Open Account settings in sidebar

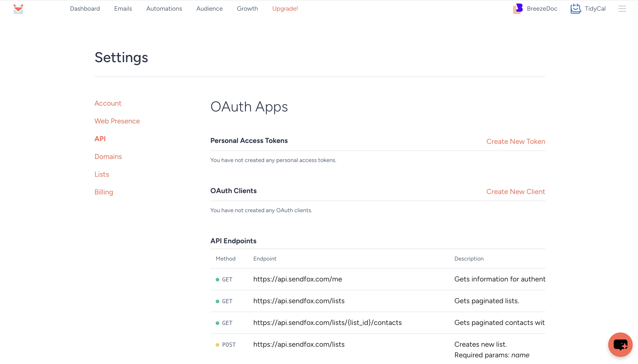coord(108,103)
